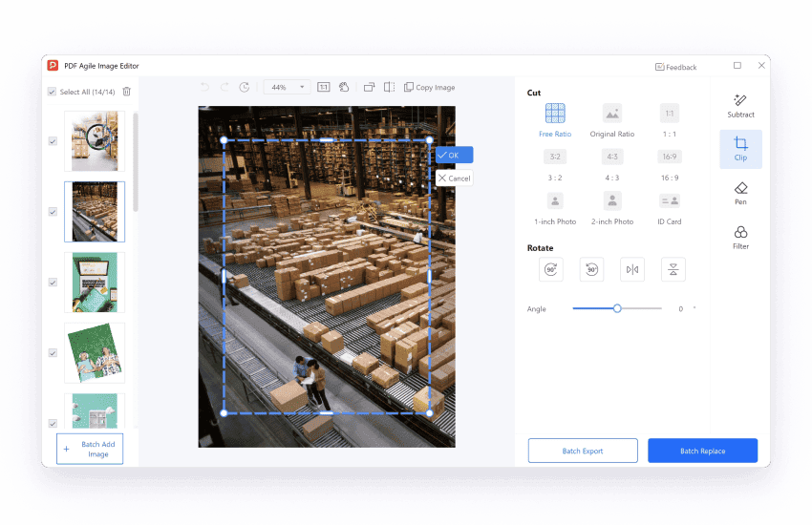
Task: Click Copy Image in the toolbar
Action: [429, 87]
